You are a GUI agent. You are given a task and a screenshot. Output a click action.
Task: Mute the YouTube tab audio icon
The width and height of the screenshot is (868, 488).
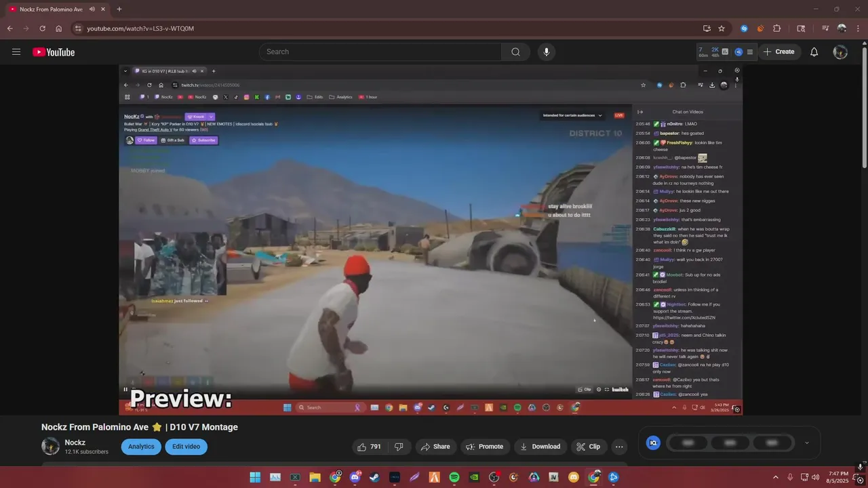pyautogui.click(x=91, y=9)
